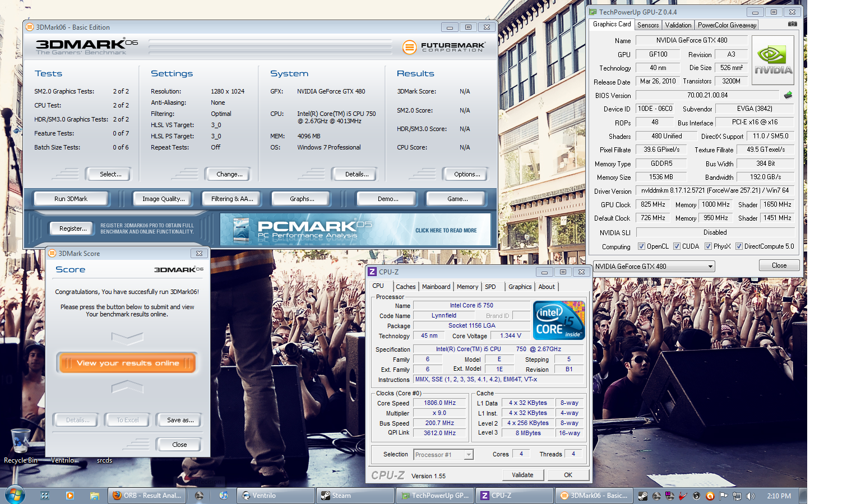Switch to the Steam taskbar button
This screenshot has width=861, height=504.
click(355, 496)
